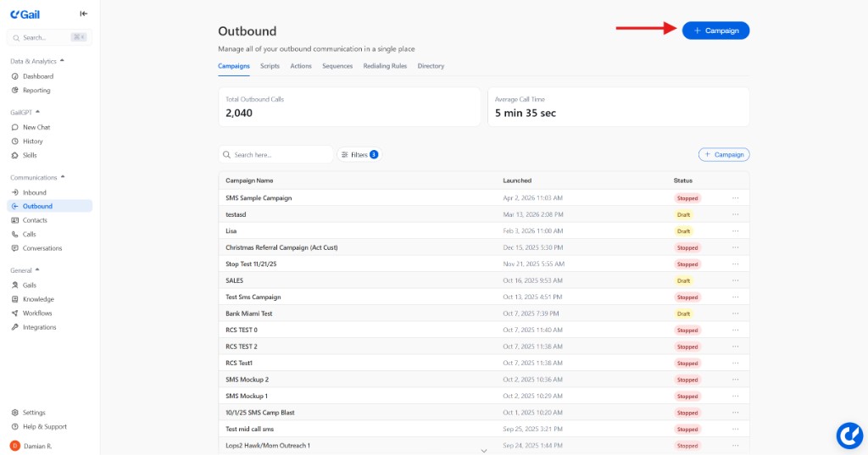Collapse the Data & Analytics section
Screen dimensions: 868x455
click(62, 61)
